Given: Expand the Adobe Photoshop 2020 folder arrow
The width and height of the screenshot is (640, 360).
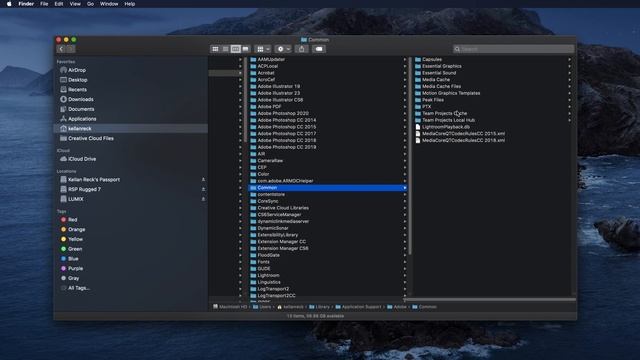Looking at the screenshot, I should pyautogui.click(x=404, y=113).
